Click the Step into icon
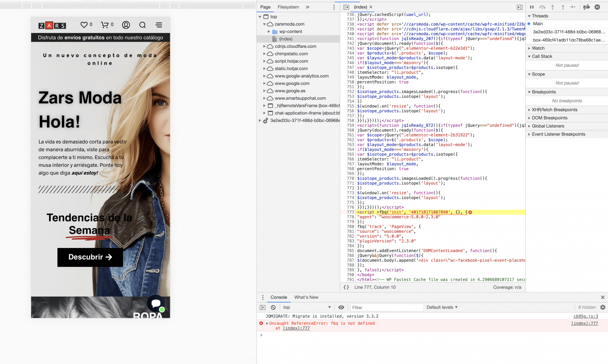608x364 pixels. click(552, 7)
